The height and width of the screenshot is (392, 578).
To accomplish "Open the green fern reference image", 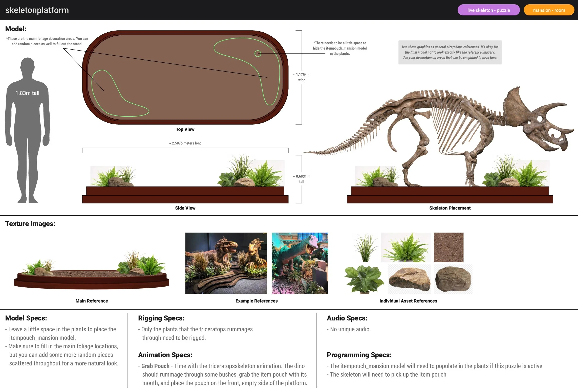I will 406,247.
